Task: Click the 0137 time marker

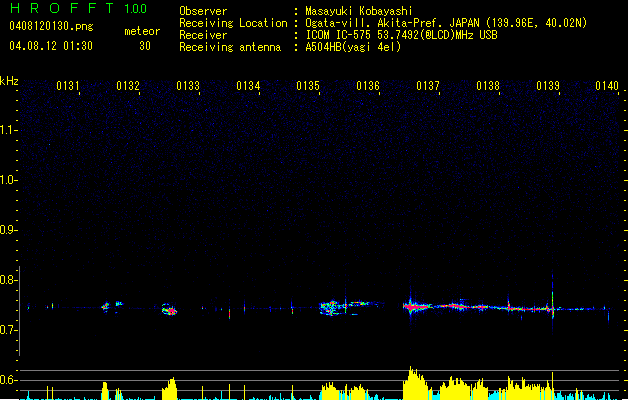Action: (x=428, y=85)
